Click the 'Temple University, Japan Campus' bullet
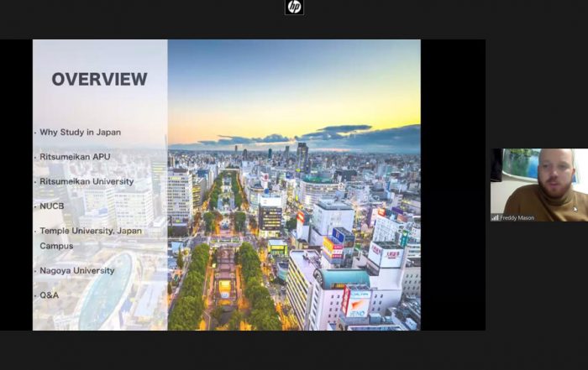The image size is (588, 370). click(91, 238)
